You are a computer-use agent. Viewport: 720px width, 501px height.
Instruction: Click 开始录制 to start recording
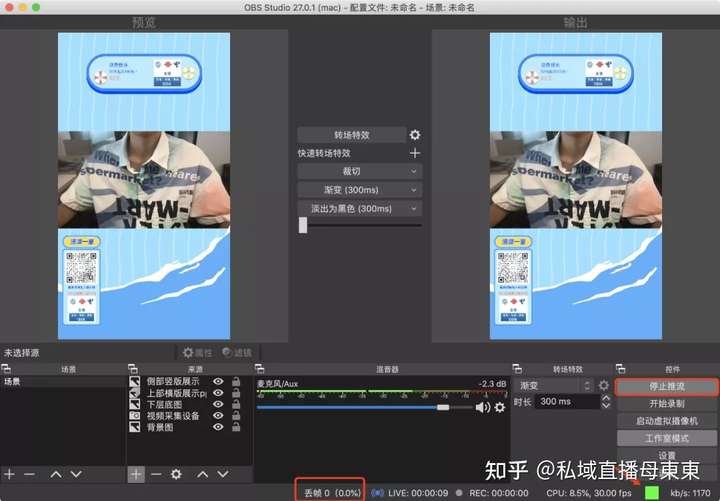point(667,404)
